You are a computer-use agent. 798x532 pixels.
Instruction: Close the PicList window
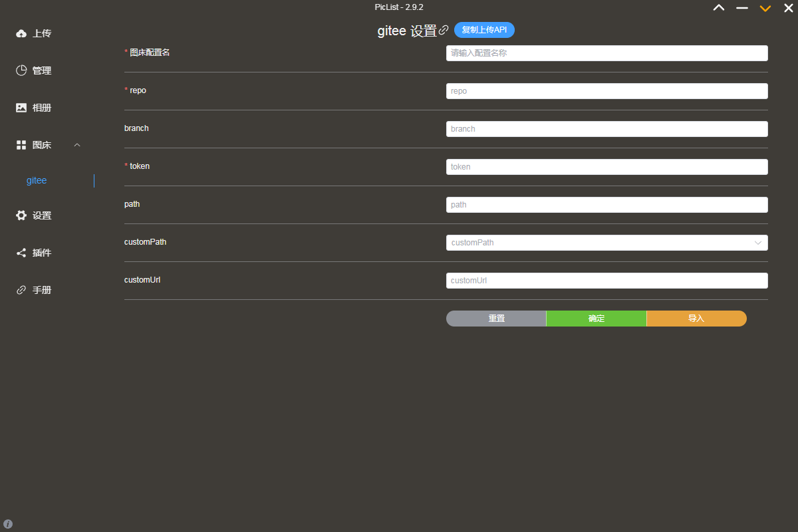[x=789, y=8]
